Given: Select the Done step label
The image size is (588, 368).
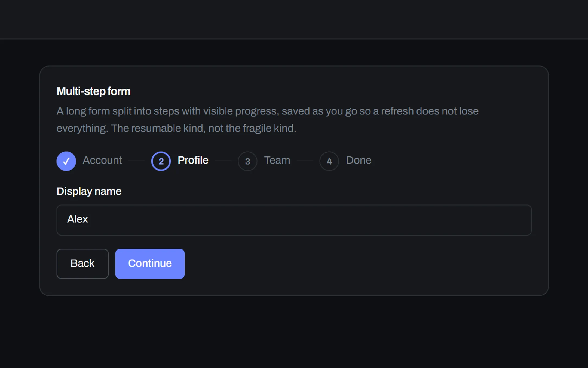Looking at the screenshot, I should pyautogui.click(x=359, y=160).
